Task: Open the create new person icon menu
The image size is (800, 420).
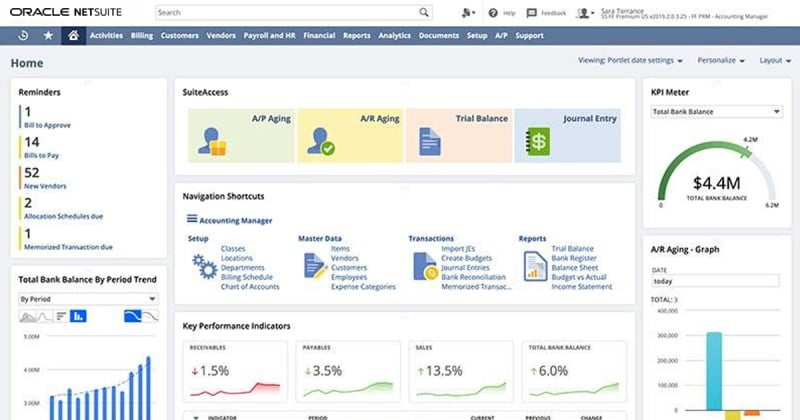Action: click(x=468, y=13)
